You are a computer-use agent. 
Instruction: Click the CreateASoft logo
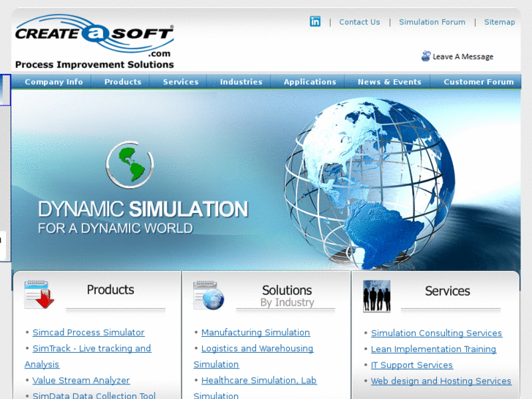[x=94, y=35]
